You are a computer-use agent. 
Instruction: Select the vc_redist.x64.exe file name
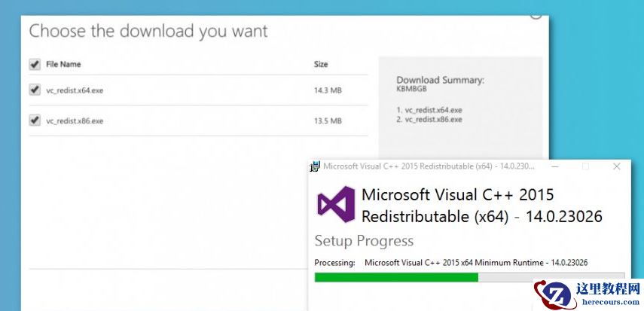[x=75, y=90]
